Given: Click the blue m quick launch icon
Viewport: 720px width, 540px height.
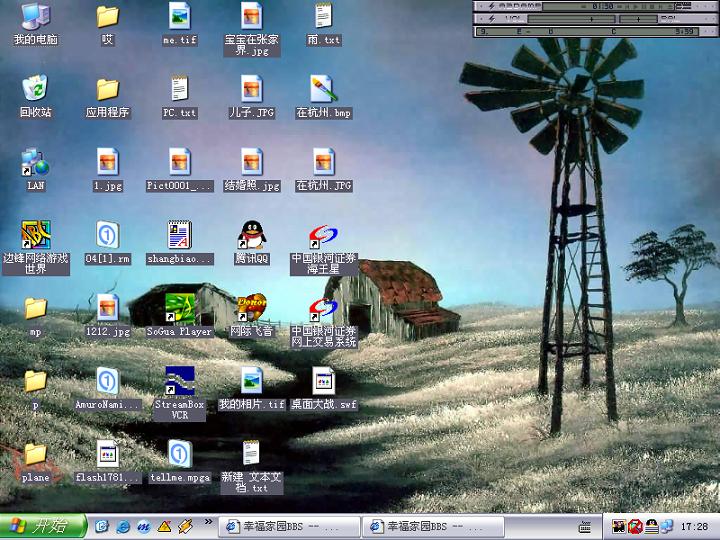Looking at the screenshot, I should 144,526.
